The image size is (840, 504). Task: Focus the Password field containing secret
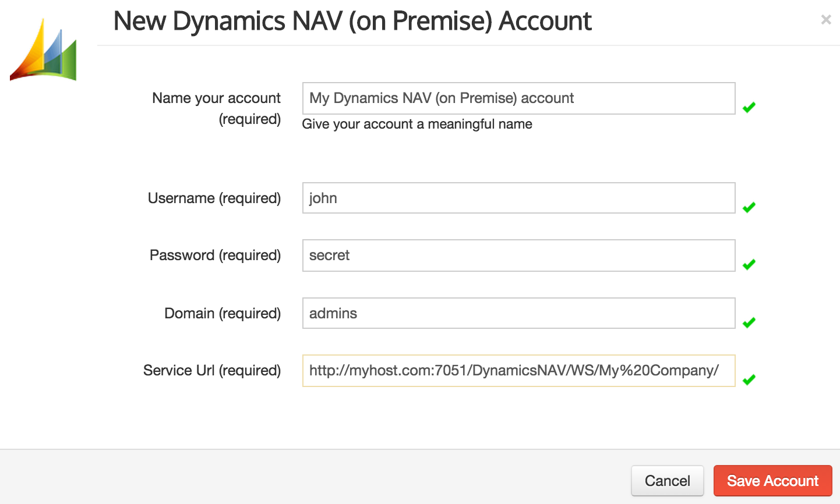point(518,255)
